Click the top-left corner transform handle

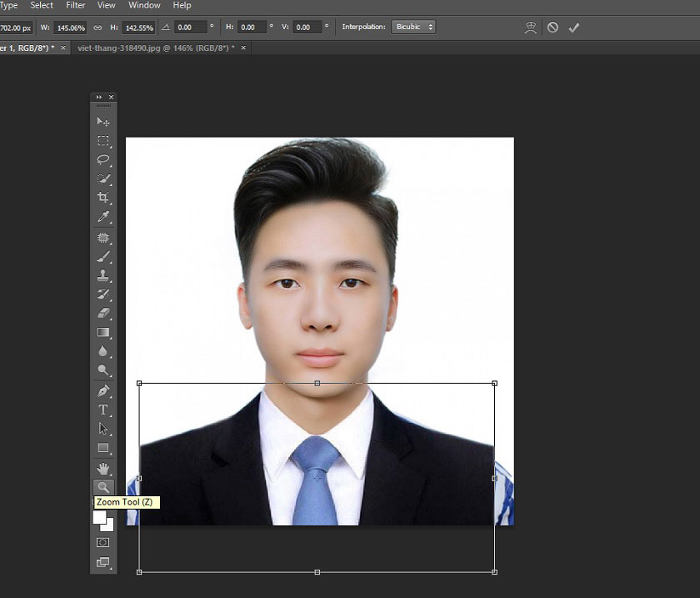tap(139, 384)
